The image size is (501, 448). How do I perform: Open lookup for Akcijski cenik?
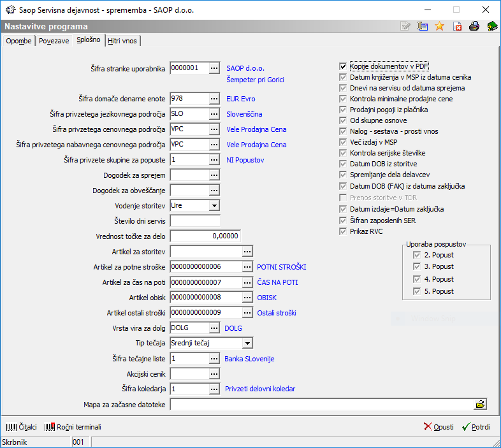[214, 374]
